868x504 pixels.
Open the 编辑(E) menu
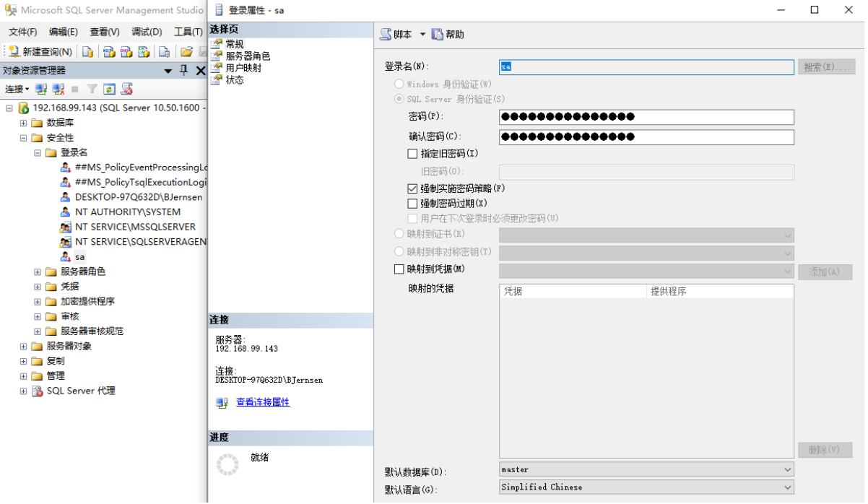[64, 32]
